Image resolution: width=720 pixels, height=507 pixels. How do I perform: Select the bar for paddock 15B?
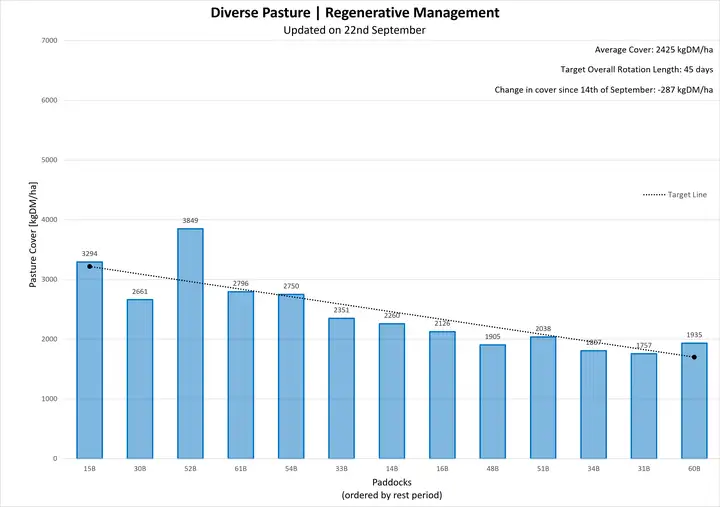(90, 360)
